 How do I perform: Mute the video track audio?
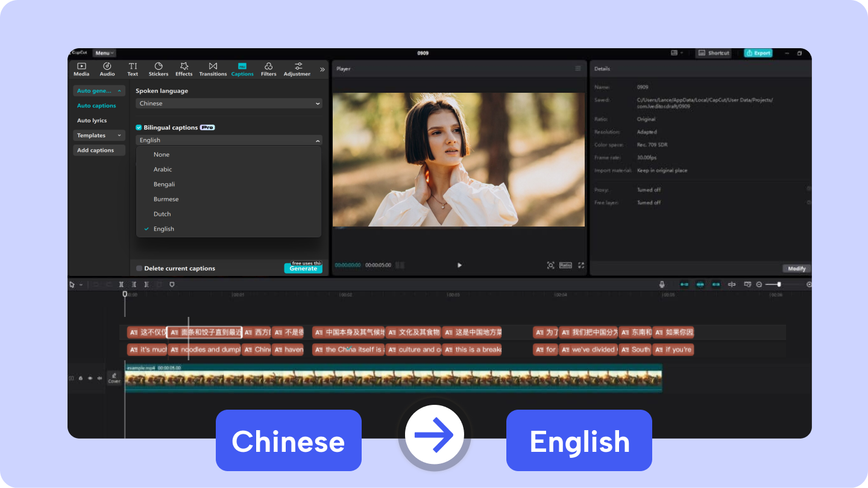[99, 378]
